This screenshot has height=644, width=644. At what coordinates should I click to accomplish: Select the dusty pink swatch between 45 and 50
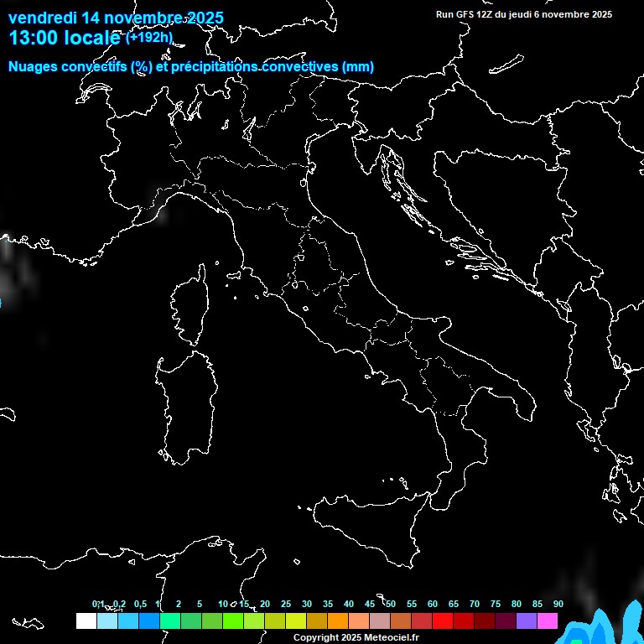pyautogui.click(x=380, y=621)
